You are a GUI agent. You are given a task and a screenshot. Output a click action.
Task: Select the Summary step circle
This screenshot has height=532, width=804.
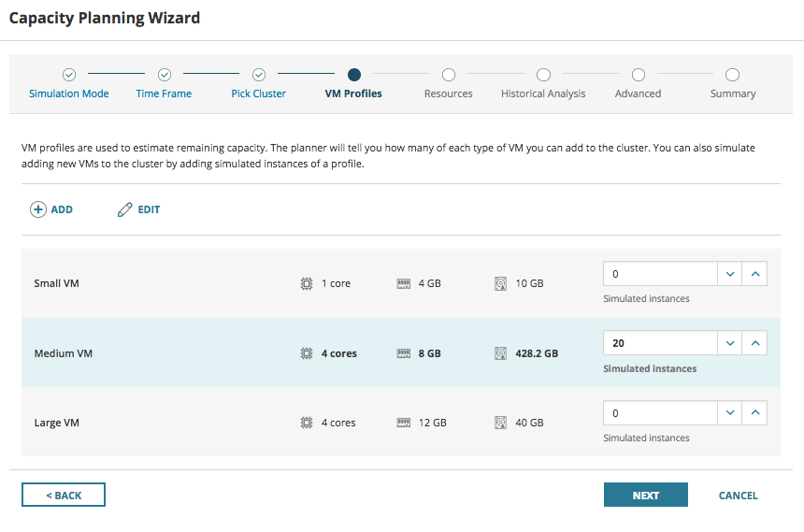tap(733, 75)
